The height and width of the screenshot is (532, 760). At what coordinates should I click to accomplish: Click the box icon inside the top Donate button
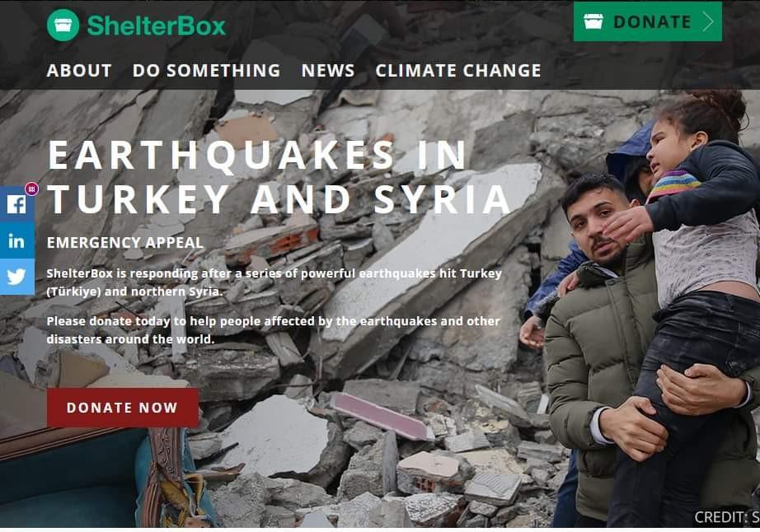(593, 21)
